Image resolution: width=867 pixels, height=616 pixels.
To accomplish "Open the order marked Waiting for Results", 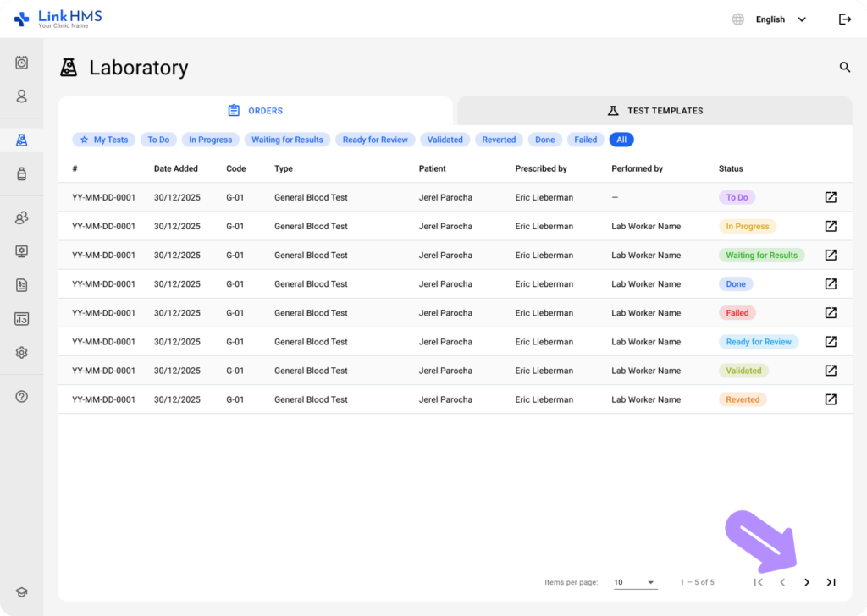I will point(831,256).
